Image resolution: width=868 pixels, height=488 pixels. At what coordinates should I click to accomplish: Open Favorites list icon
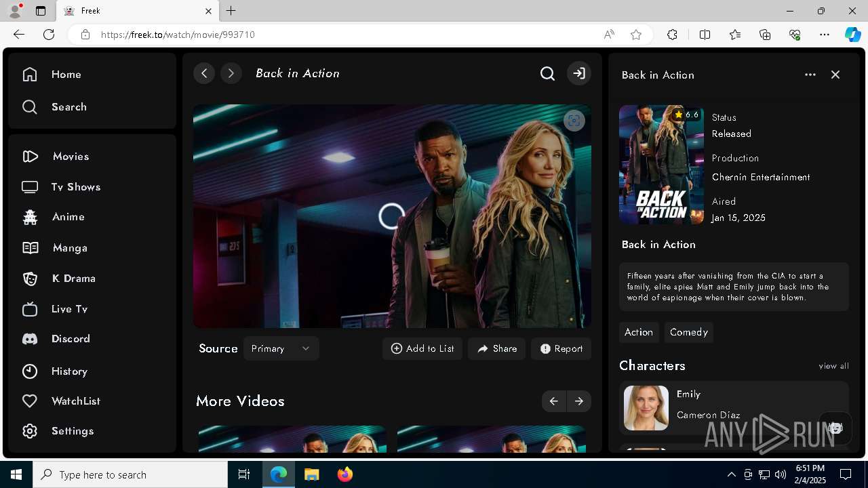[735, 35]
